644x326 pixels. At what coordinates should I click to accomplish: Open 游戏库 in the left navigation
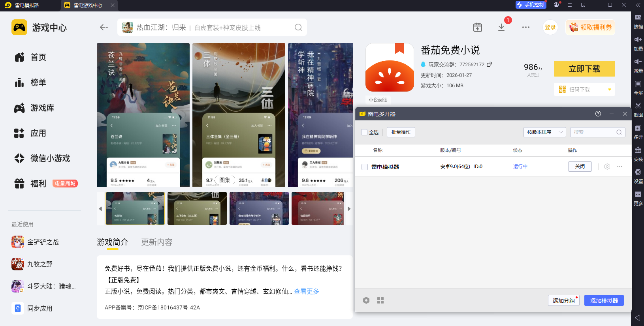42,108
